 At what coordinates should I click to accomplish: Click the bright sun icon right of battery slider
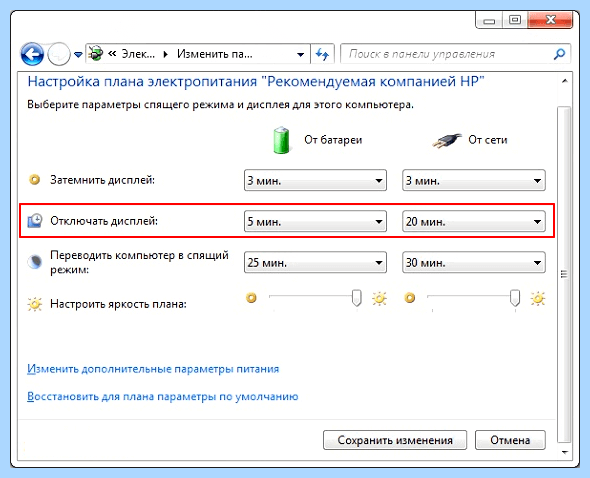coord(379,298)
